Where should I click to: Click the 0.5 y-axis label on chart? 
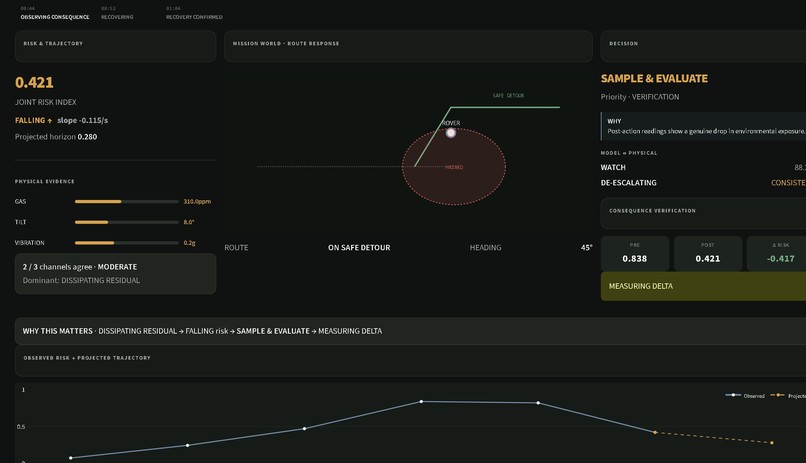[21, 427]
